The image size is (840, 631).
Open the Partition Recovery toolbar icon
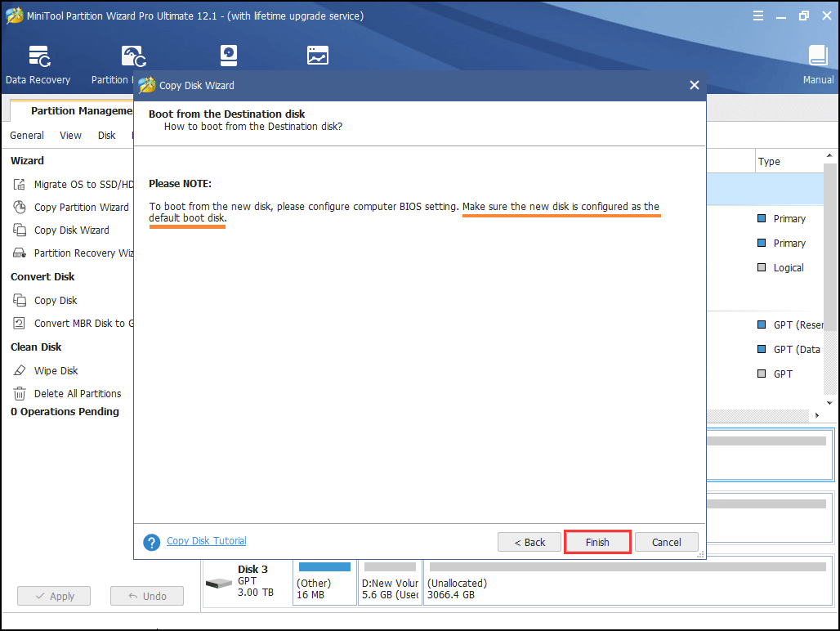pyautogui.click(x=133, y=56)
